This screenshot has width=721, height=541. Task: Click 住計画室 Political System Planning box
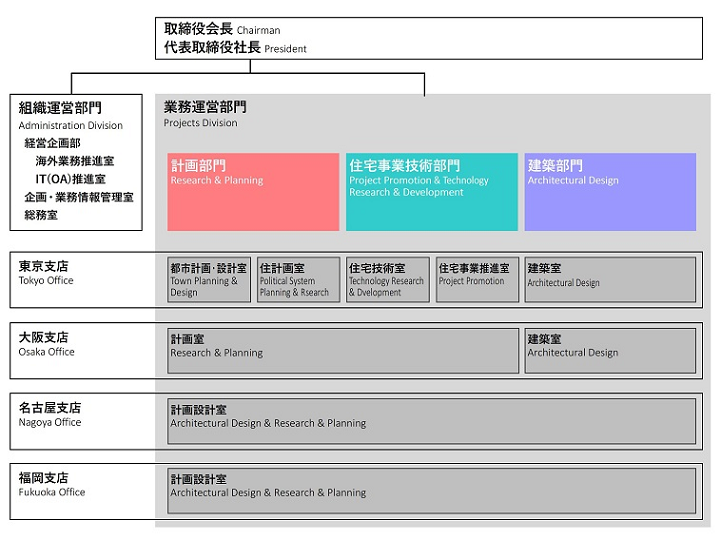tap(298, 279)
